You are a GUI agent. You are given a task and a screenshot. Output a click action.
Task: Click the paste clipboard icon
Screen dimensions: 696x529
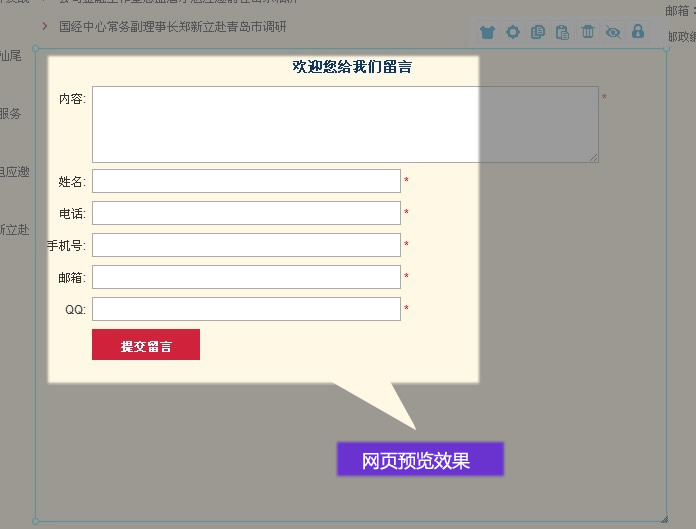(562, 32)
